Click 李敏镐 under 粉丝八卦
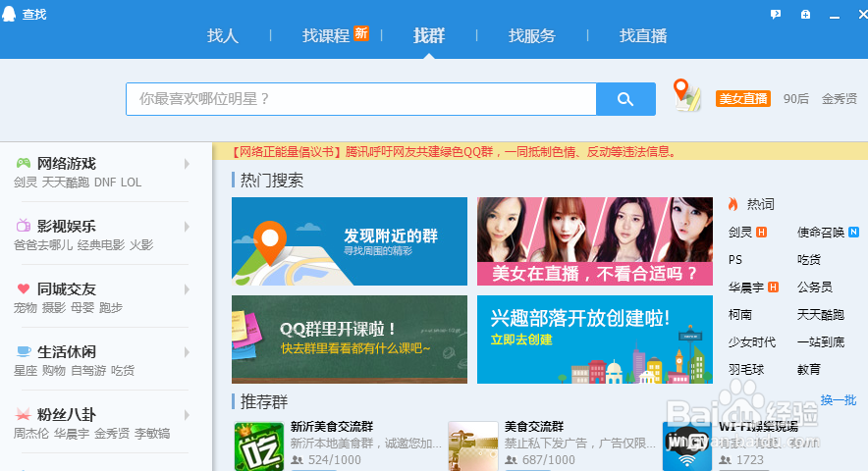Image resolution: width=868 pixels, height=471 pixels. 152,434
